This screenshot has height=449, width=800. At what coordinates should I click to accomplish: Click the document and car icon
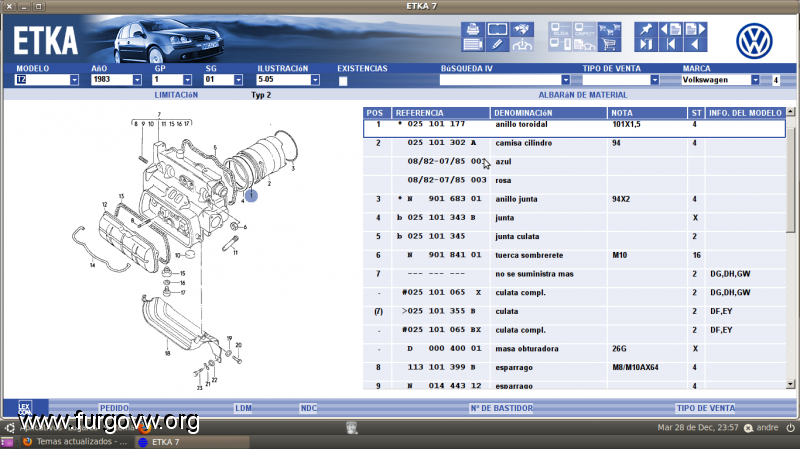pyautogui.click(x=585, y=44)
